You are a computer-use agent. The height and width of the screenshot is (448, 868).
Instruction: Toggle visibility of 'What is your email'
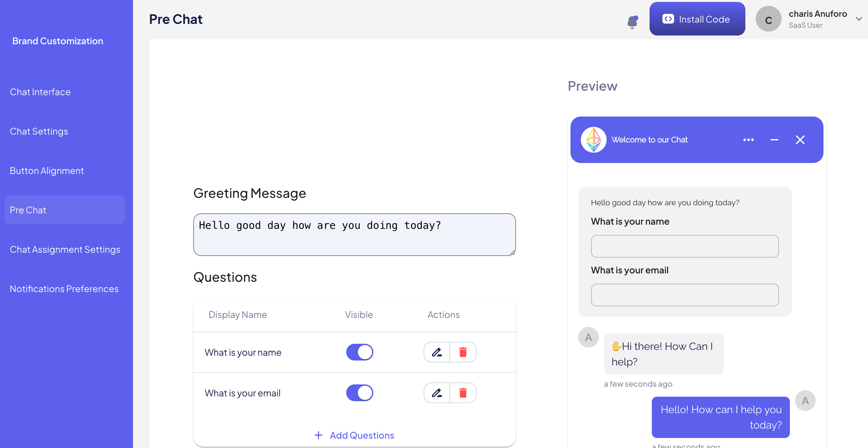pos(359,393)
